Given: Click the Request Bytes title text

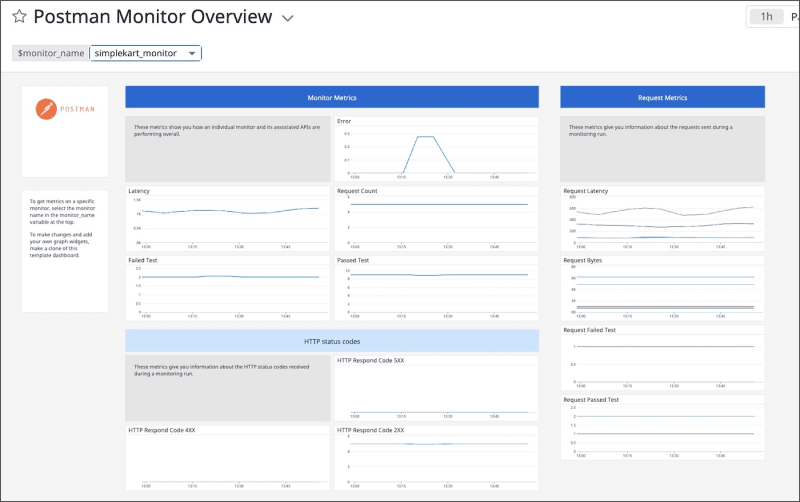Looking at the screenshot, I should pyautogui.click(x=583, y=260).
